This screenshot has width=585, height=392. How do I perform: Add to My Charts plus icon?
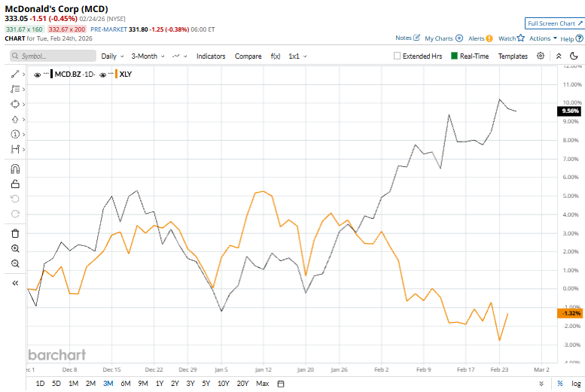click(x=459, y=38)
